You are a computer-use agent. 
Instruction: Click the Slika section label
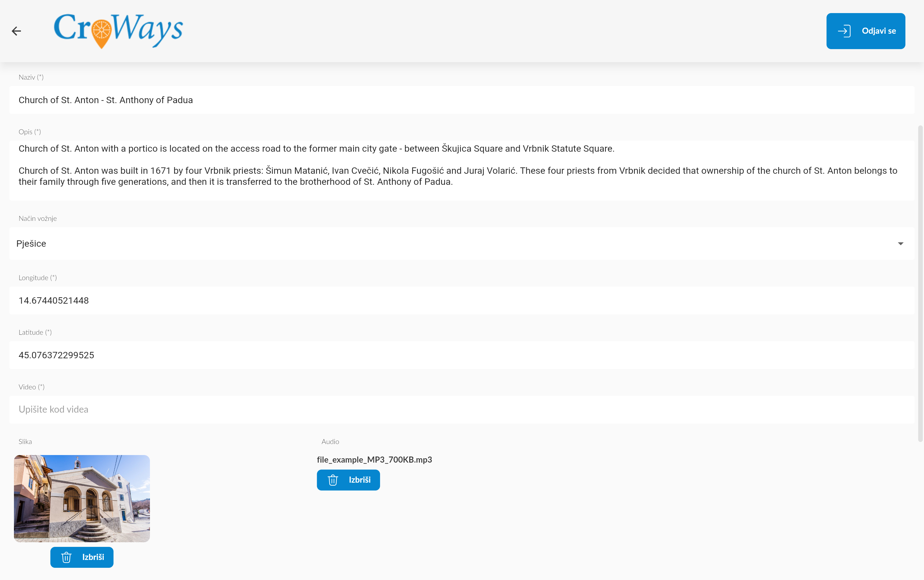click(x=25, y=441)
